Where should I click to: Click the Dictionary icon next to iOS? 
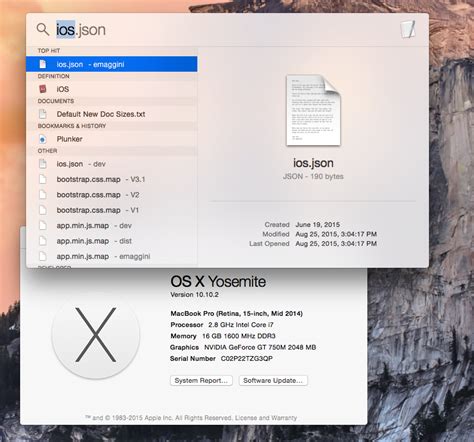tap(43, 89)
